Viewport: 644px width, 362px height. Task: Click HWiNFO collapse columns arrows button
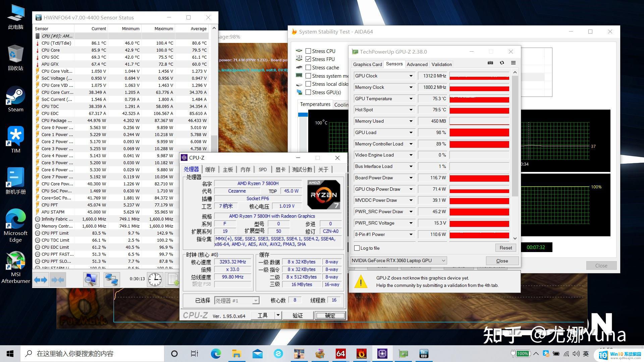[x=57, y=280]
